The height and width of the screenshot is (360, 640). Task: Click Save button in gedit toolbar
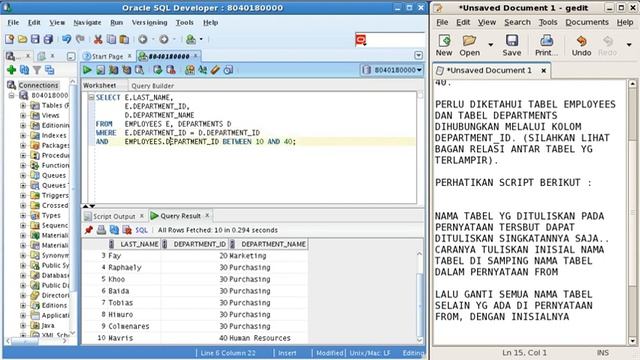coord(512,45)
